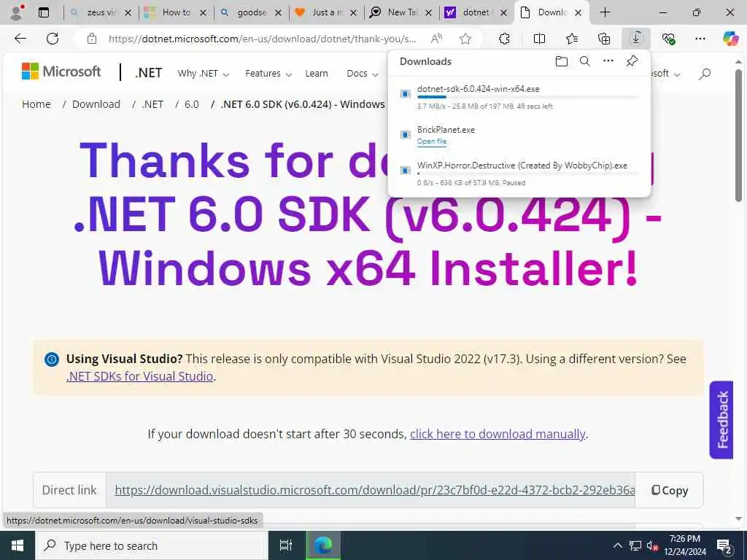
Task: Switch to the zeus vi search tab
Action: click(99, 12)
